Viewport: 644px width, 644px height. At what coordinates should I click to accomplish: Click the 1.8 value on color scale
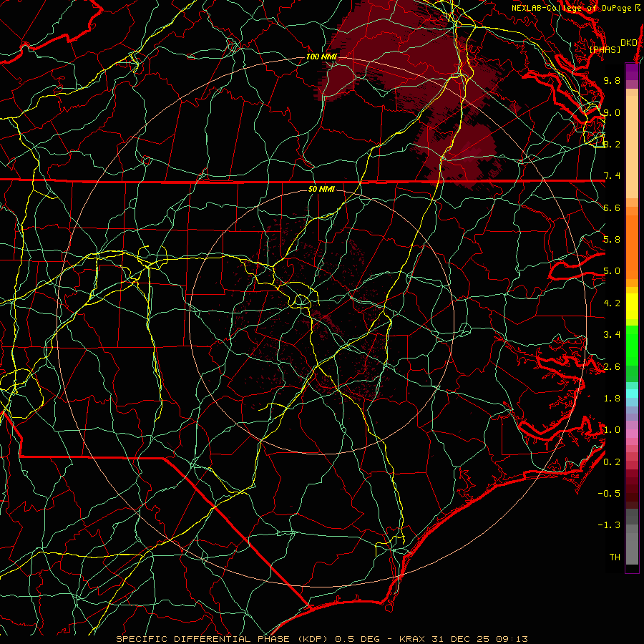point(612,399)
